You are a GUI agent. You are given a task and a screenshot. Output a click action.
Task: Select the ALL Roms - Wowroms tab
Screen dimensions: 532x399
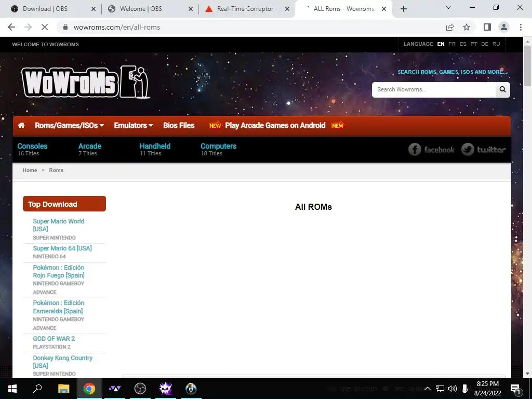pyautogui.click(x=343, y=9)
